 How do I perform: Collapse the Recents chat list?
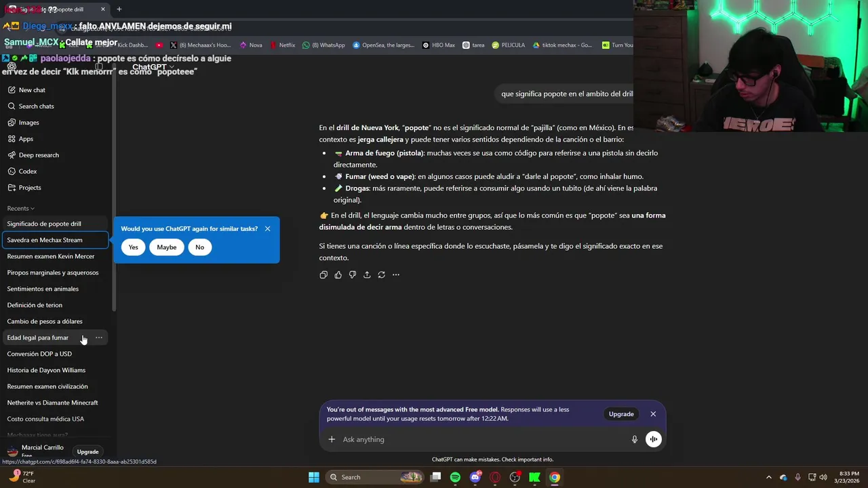21,209
